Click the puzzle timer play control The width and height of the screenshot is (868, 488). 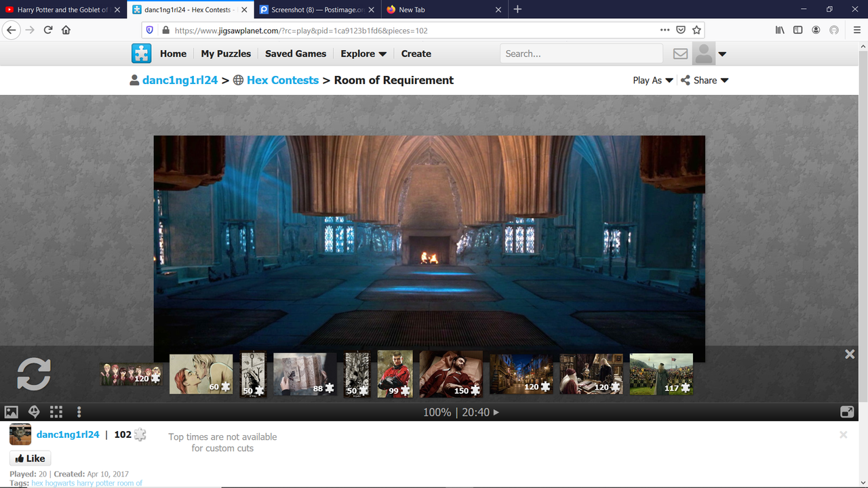tap(496, 412)
